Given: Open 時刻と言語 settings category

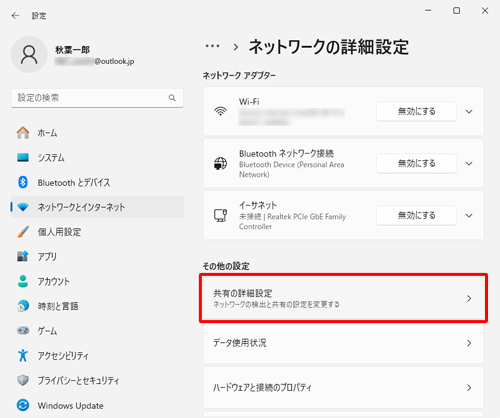Looking at the screenshot, I should pos(97,306).
